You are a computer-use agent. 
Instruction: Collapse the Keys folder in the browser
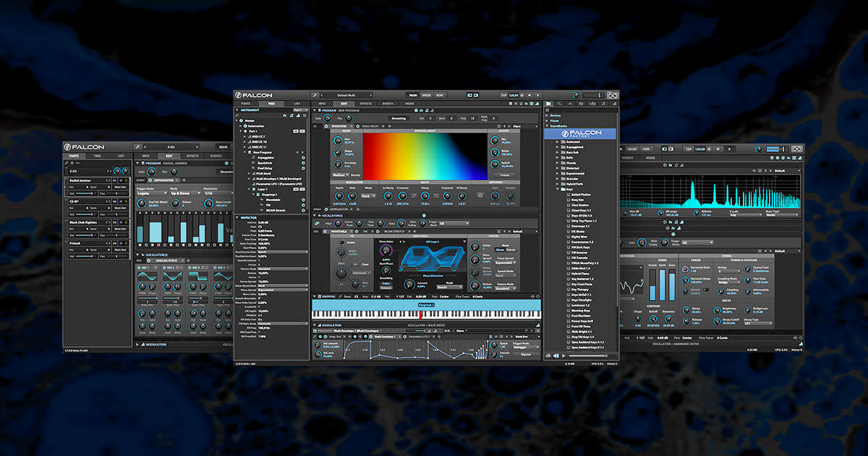pos(558,189)
